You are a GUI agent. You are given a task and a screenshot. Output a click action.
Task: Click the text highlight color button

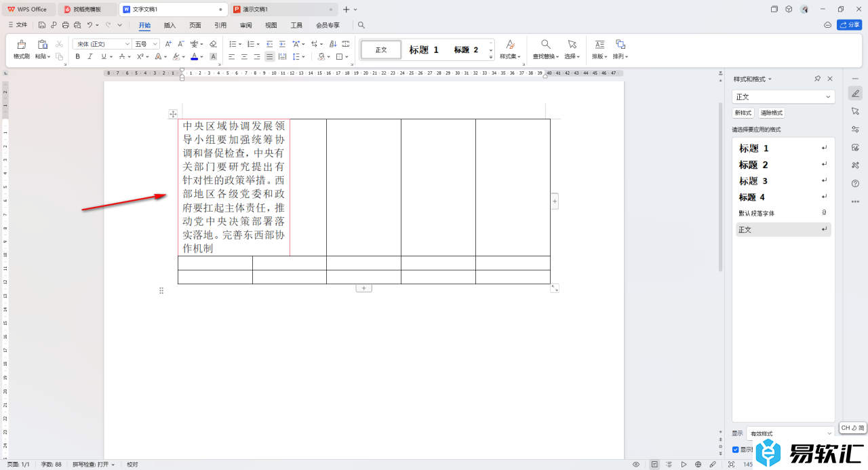click(176, 57)
